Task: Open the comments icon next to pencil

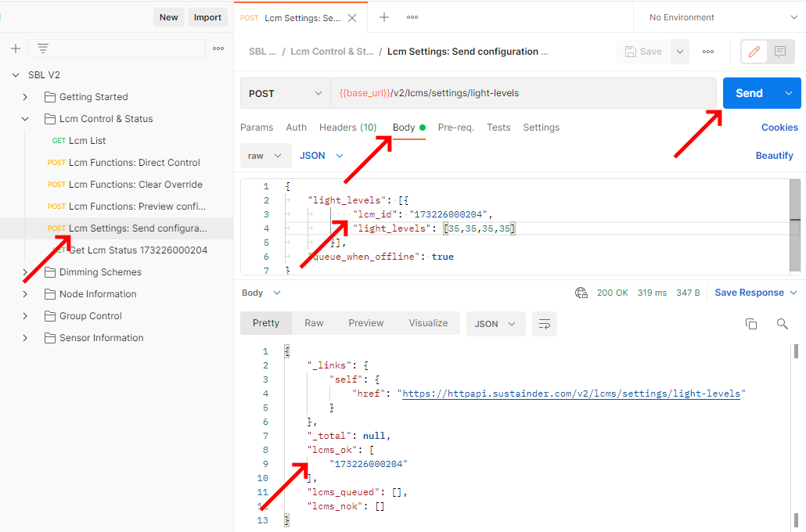Action: coord(780,52)
